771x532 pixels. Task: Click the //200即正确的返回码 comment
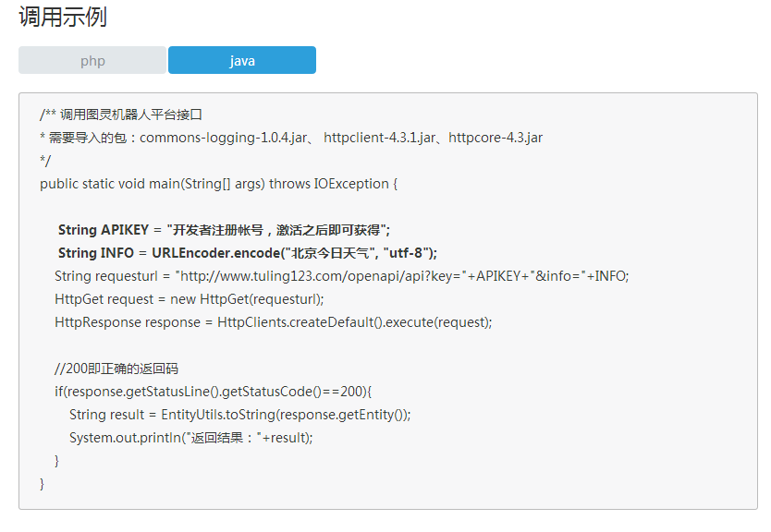click(x=116, y=369)
